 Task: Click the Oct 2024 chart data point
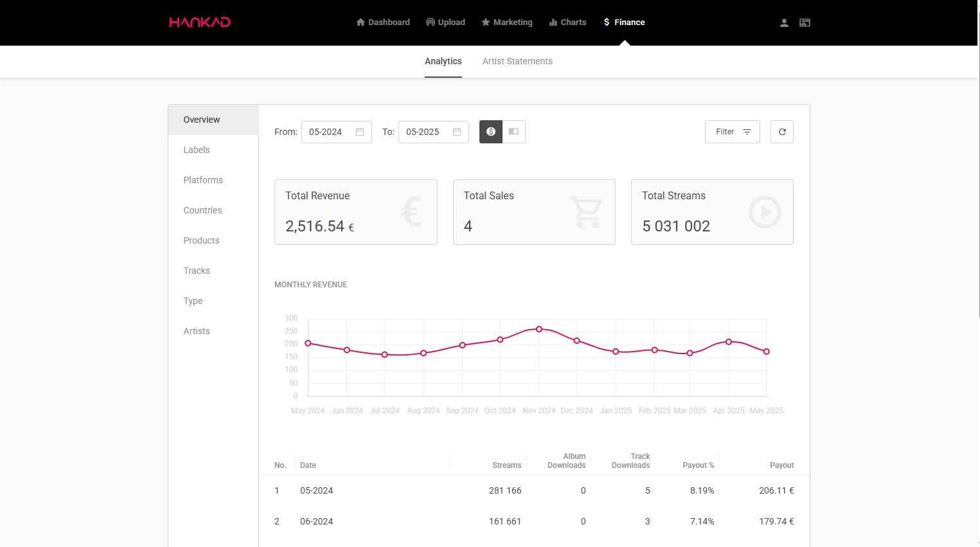(501, 339)
